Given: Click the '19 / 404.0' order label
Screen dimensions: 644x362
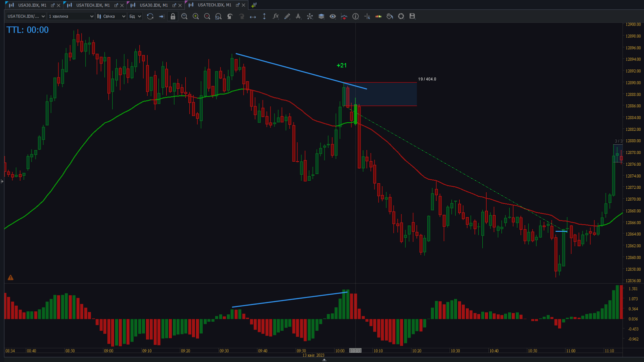Looking at the screenshot, I should 427,79.
